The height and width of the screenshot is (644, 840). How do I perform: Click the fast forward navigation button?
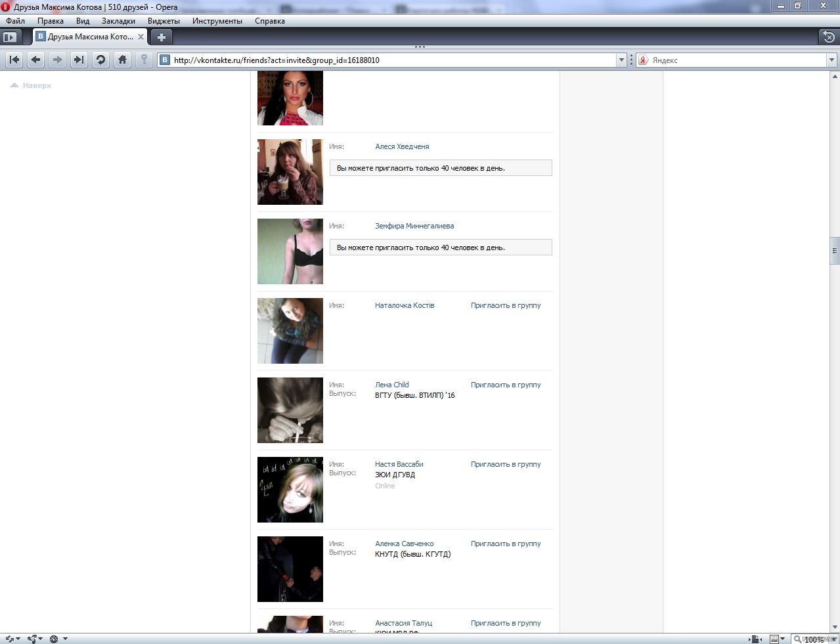point(79,60)
